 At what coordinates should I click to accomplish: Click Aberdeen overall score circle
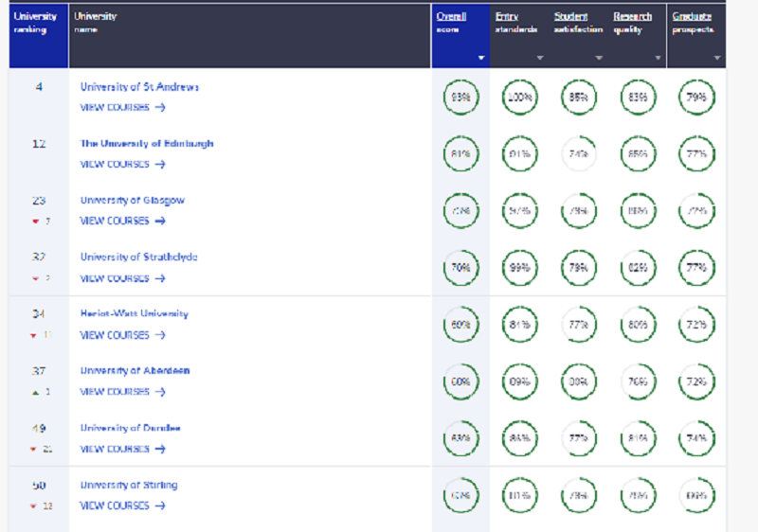pyautogui.click(x=460, y=381)
